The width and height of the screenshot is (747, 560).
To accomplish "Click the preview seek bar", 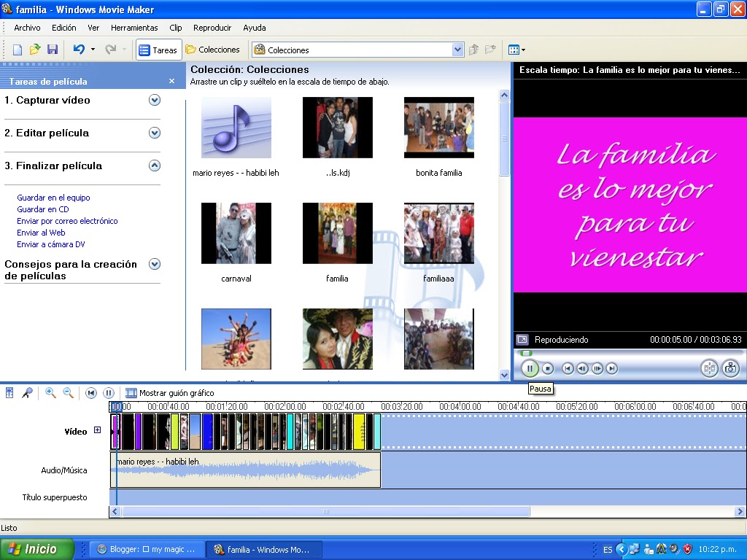I will pos(630,354).
